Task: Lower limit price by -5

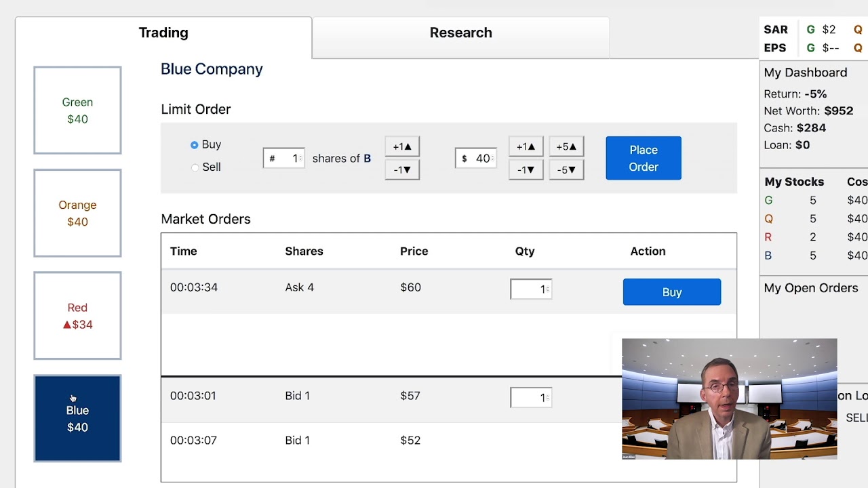Action: [x=566, y=169]
